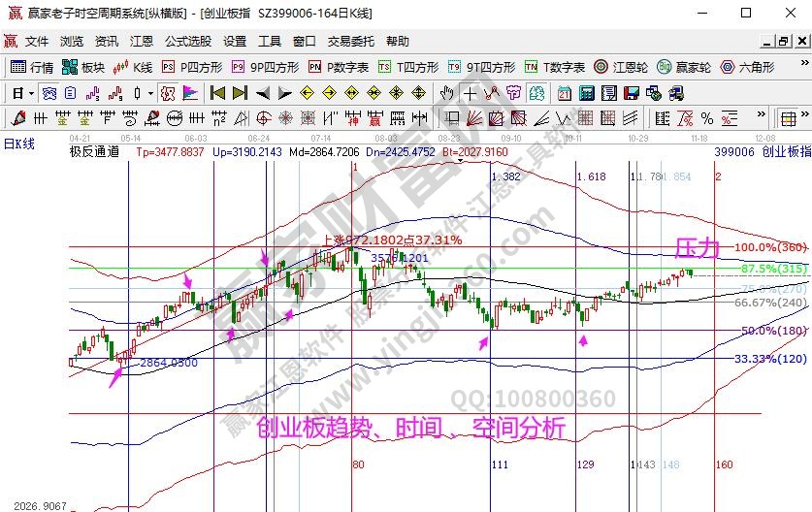Switch to the K线 candlestick chart
The width and height of the screenshot is (812, 512).
point(134,67)
